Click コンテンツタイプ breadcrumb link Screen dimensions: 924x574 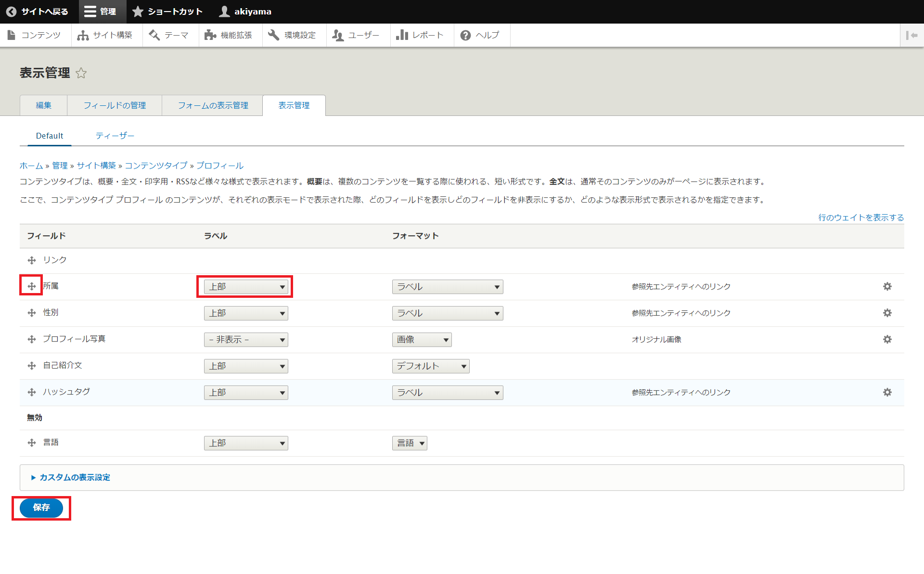pyautogui.click(x=156, y=166)
